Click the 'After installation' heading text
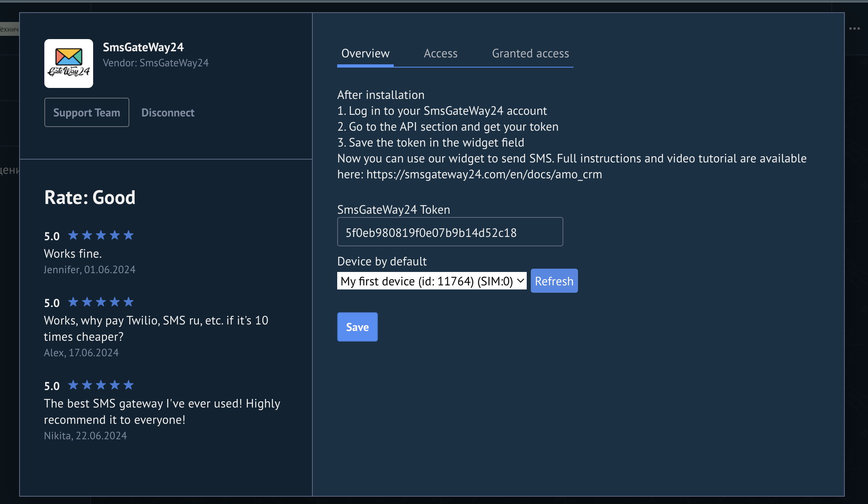 tap(381, 95)
